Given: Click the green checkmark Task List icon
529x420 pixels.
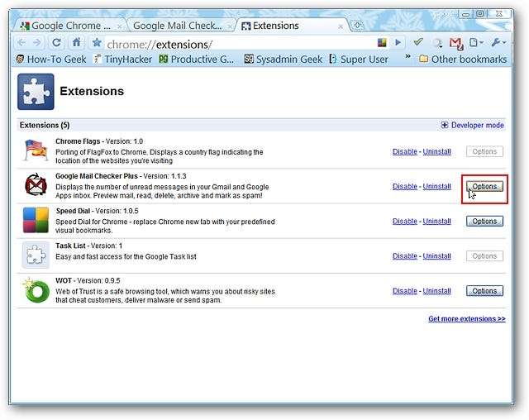Looking at the screenshot, I should (418, 42).
